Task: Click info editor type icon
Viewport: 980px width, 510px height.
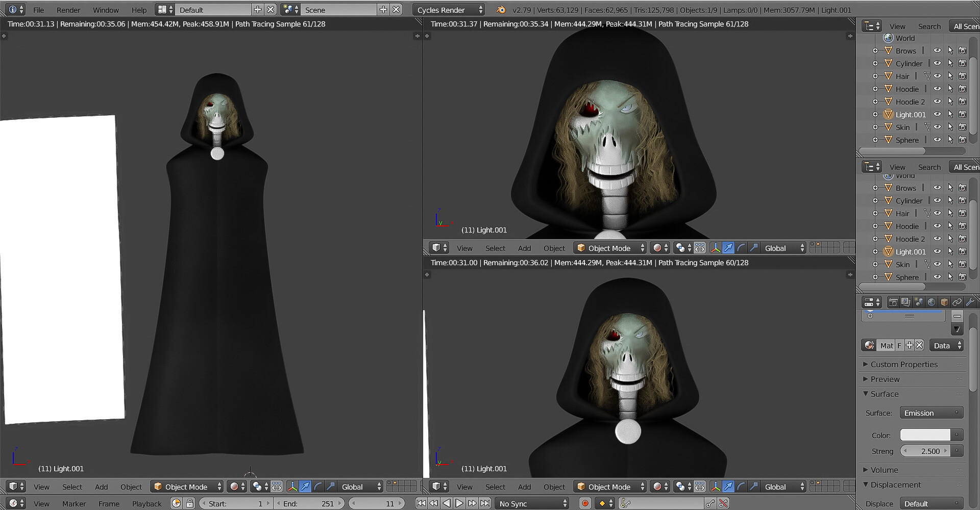Action: [16, 10]
